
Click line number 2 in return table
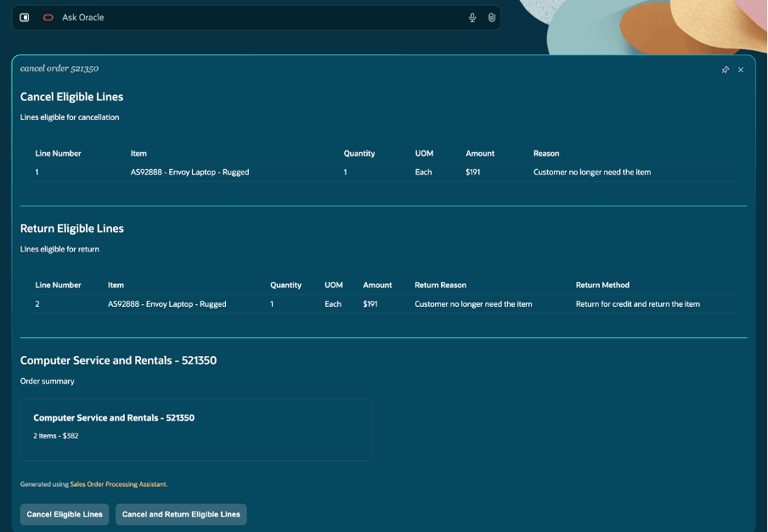(x=37, y=303)
